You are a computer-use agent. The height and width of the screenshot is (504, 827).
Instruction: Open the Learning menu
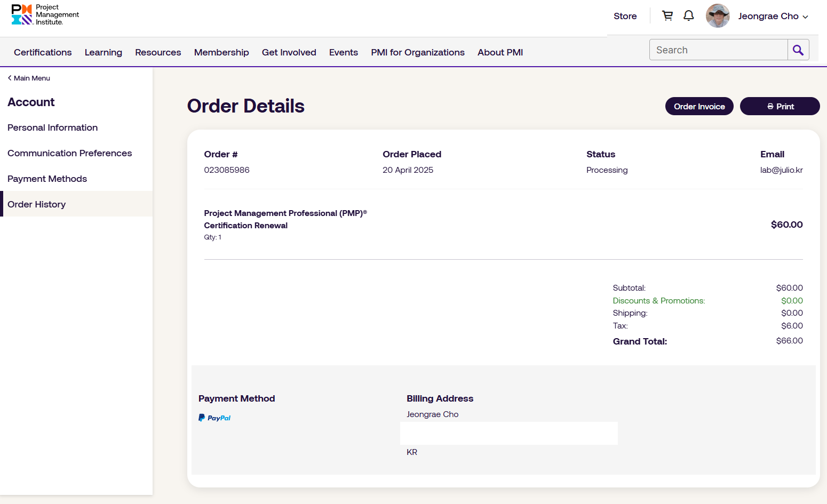[104, 52]
